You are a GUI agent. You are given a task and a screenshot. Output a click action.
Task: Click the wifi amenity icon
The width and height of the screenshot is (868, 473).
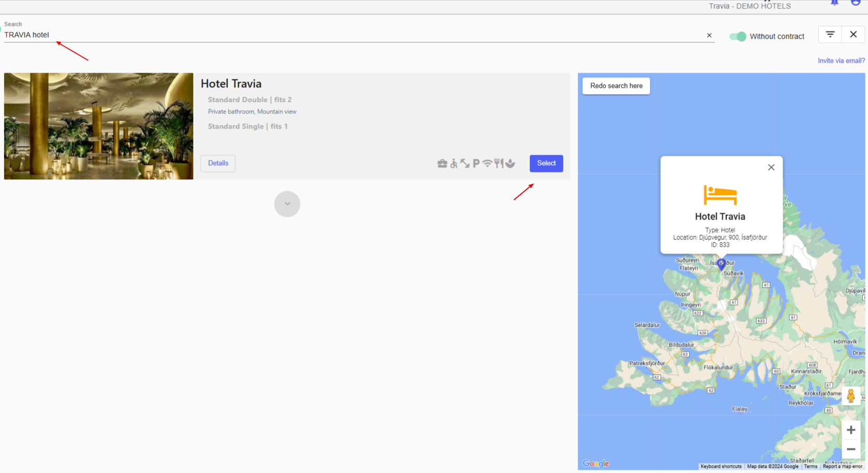coord(487,164)
